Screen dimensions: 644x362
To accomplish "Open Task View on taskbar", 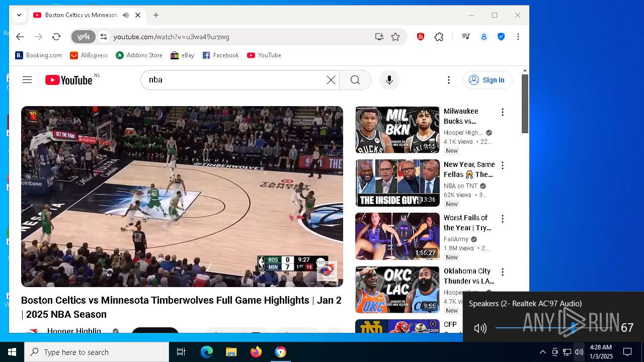I will (x=181, y=352).
